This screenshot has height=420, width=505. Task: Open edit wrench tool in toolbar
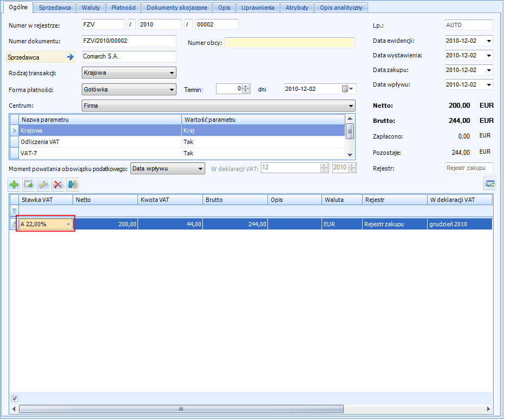pyautogui.click(x=43, y=185)
